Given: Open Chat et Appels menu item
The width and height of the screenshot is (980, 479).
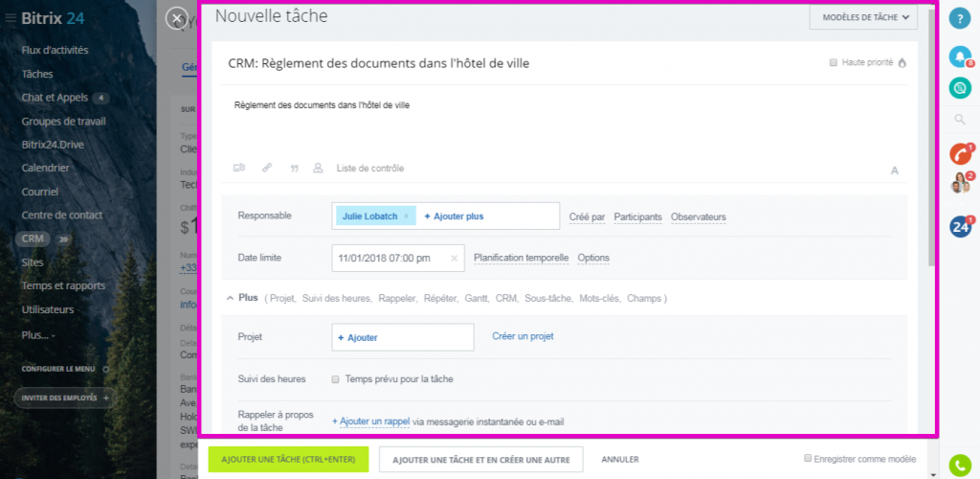Looking at the screenshot, I should [x=56, y=98].
